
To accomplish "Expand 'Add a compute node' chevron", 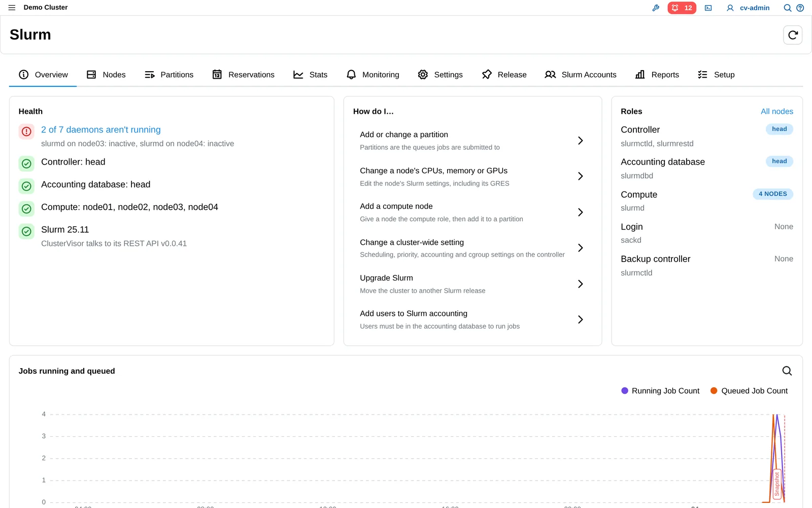I will tap(580, 212).
